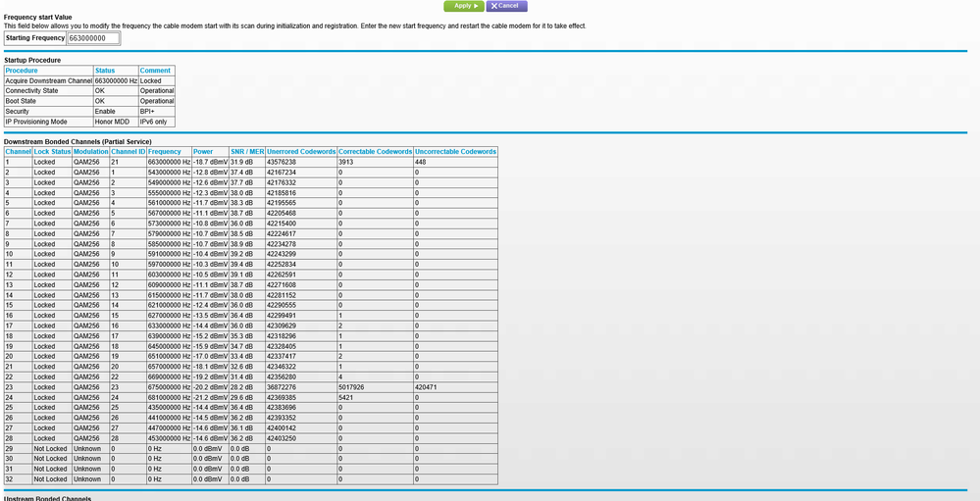Focus the Starting Frequency input field

93,38
